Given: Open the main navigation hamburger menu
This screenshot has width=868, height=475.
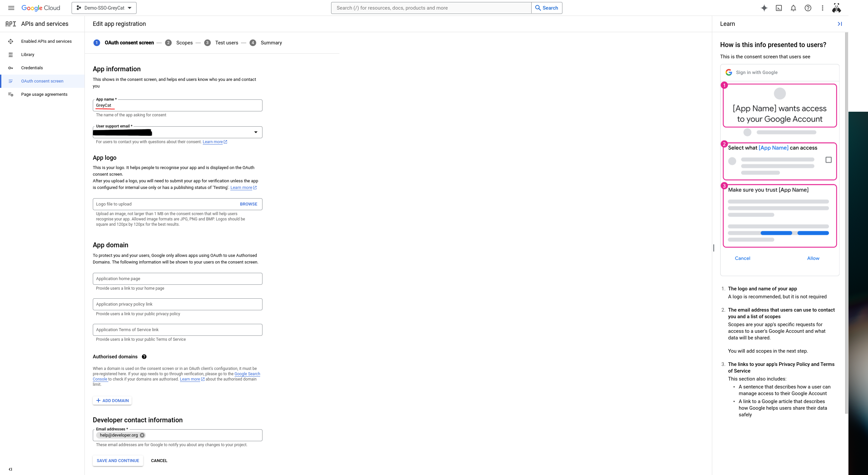Looking at the screenshot, I should (x=11, y=8).
